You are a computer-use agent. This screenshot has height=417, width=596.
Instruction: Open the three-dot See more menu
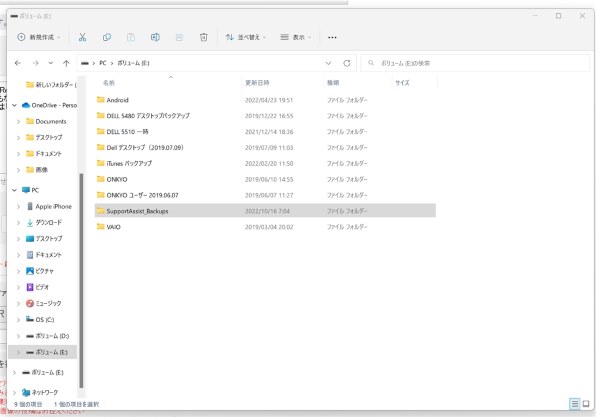coord(332,37)
